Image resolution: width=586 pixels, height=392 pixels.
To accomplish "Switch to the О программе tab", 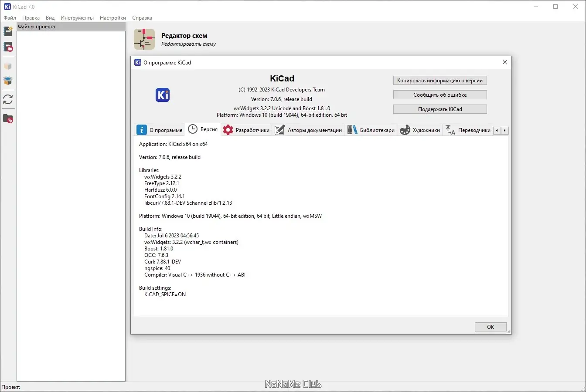I will point(160,130).
